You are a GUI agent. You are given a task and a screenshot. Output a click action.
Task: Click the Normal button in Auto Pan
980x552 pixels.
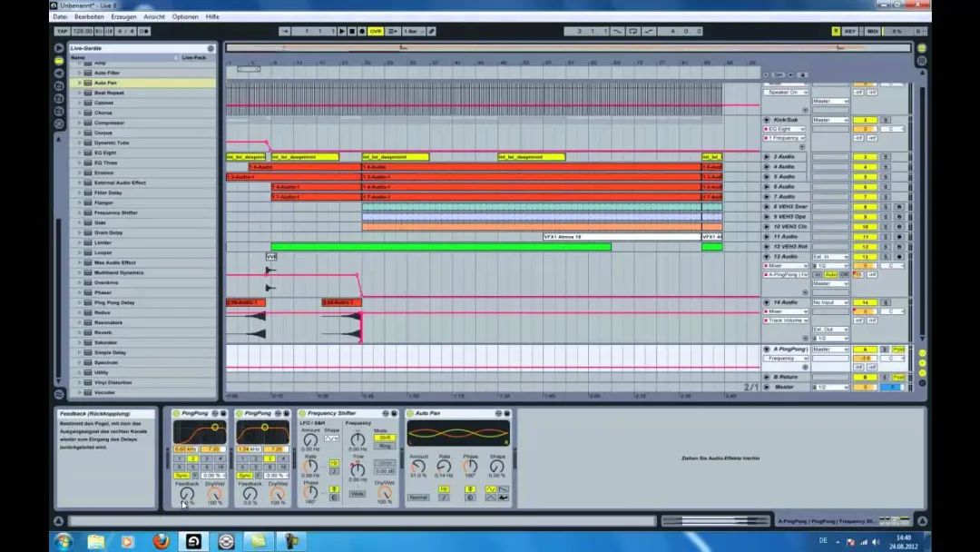tap(418, 498)
